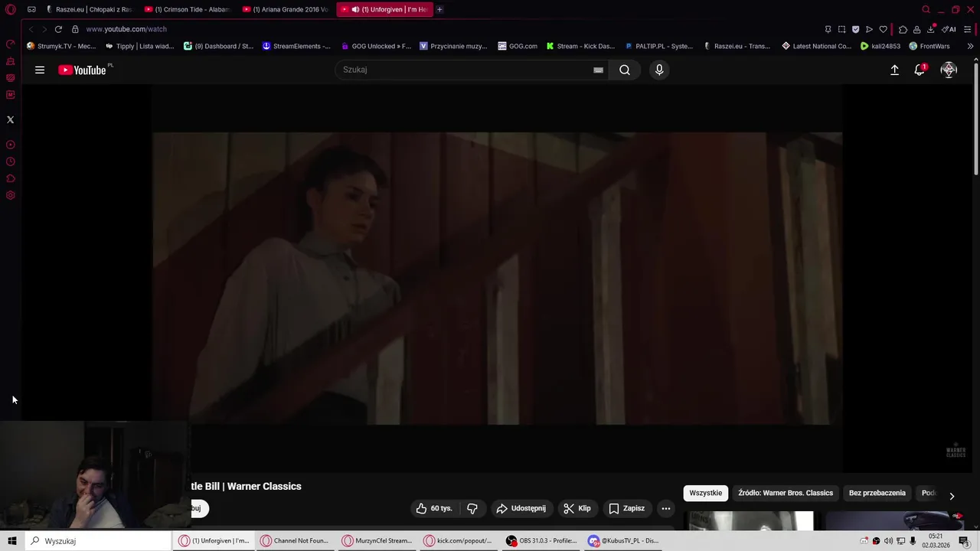The image size is (980, 551).
Task: Dislike the video
Action: coord(472,508)
